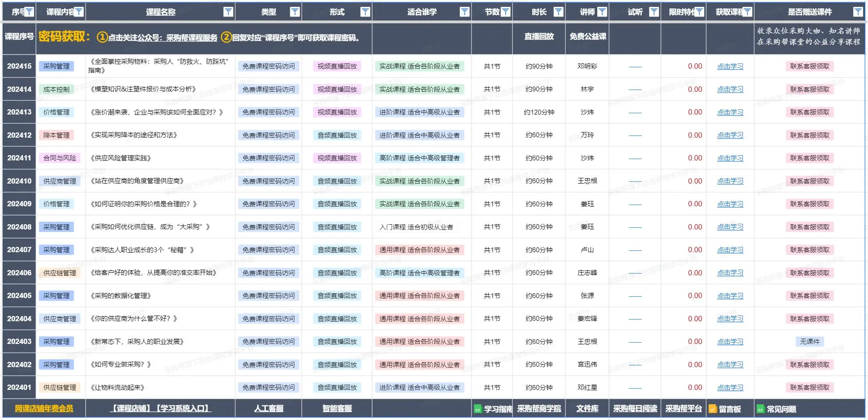Open the 形式 column filter dropdown
The height and width of the screenshot is (420, 868).
click(365, 12)
